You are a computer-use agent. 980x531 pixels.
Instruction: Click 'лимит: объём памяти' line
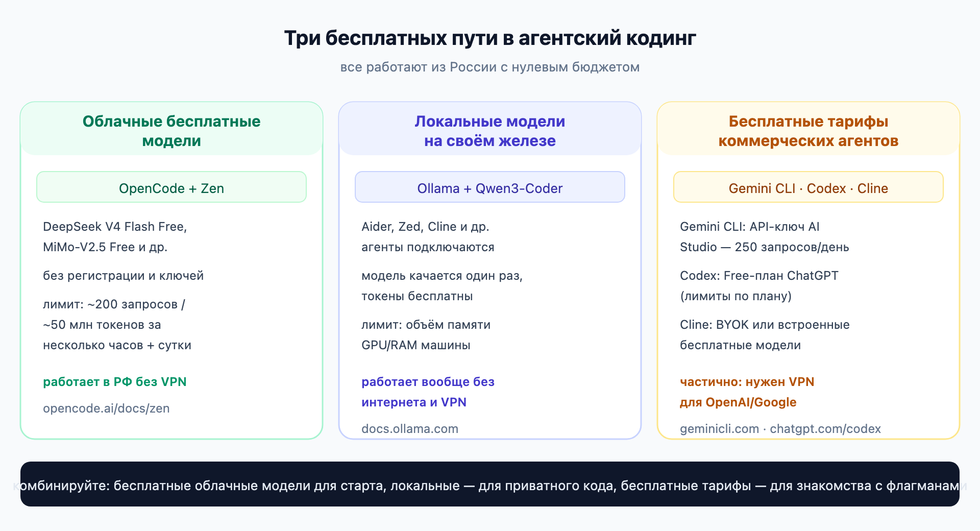(x=426, y=325)
